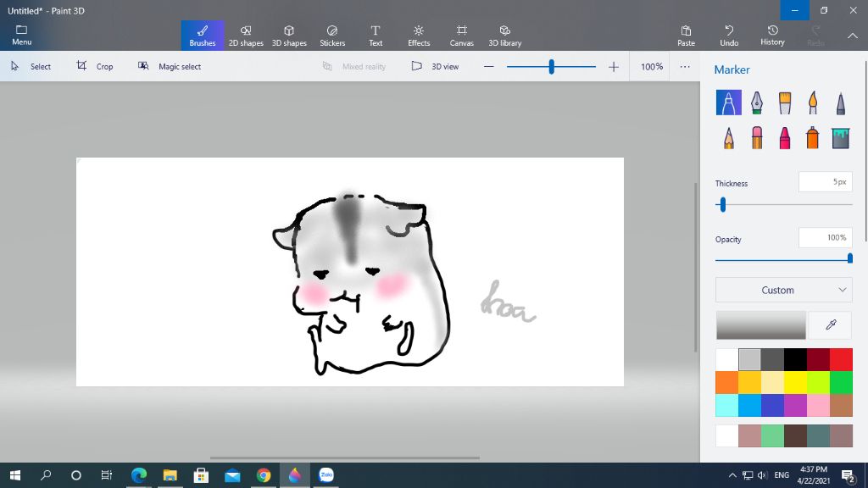Viewport: 868px width, 488px height.
Task: Select the Eraser tool
Action: [x=757, y=138]
